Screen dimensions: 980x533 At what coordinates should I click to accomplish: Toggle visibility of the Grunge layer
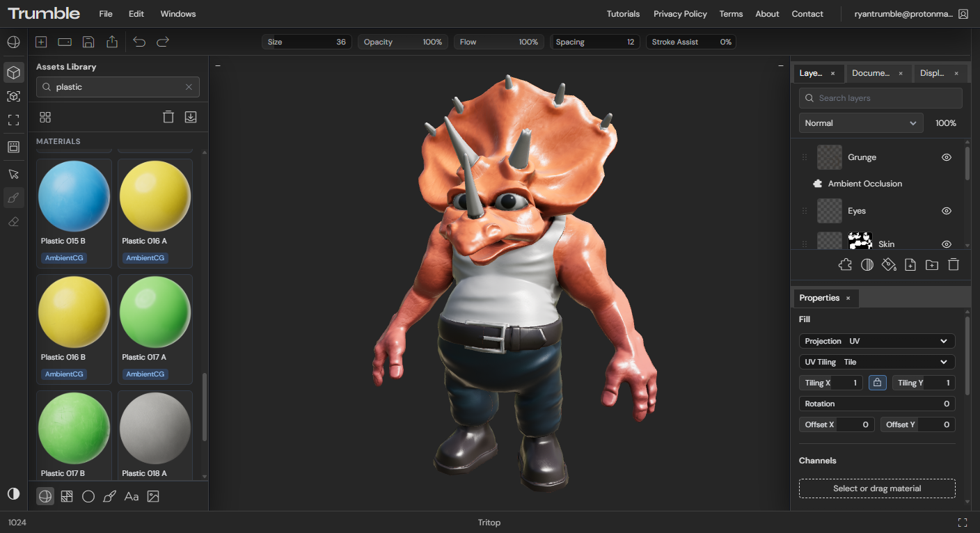[x=946, y=157]
